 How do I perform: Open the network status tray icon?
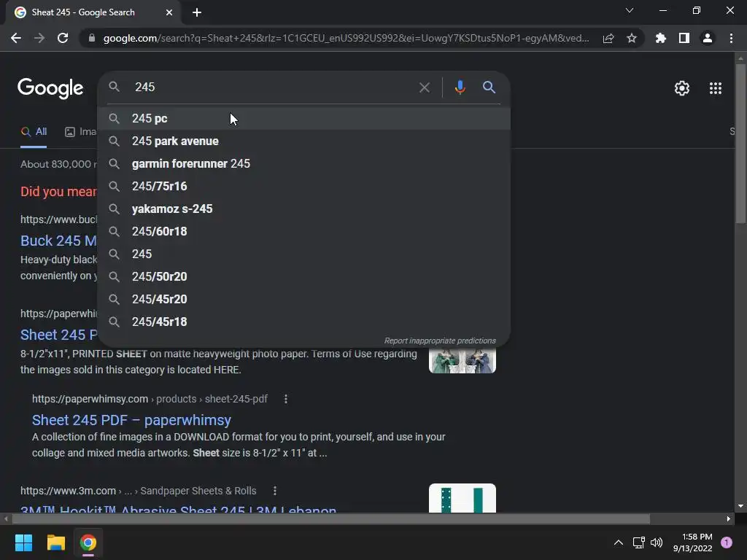(638, 542)
